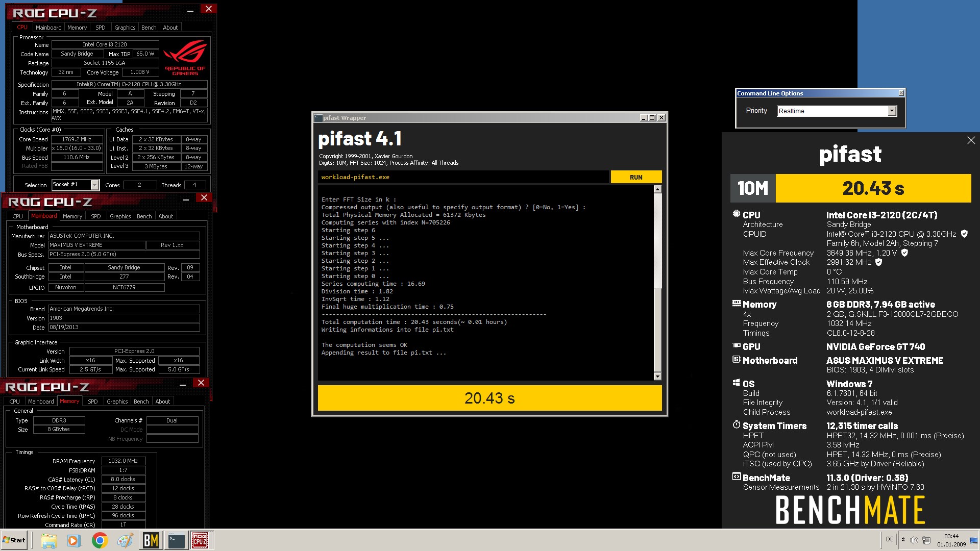Click the verified shield beside Max Effective Clock

[879, 262]
